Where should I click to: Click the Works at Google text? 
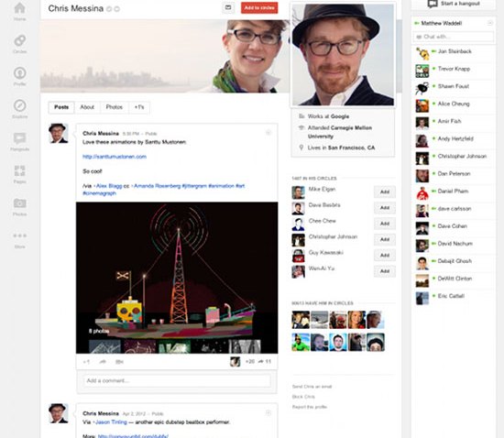328,116
